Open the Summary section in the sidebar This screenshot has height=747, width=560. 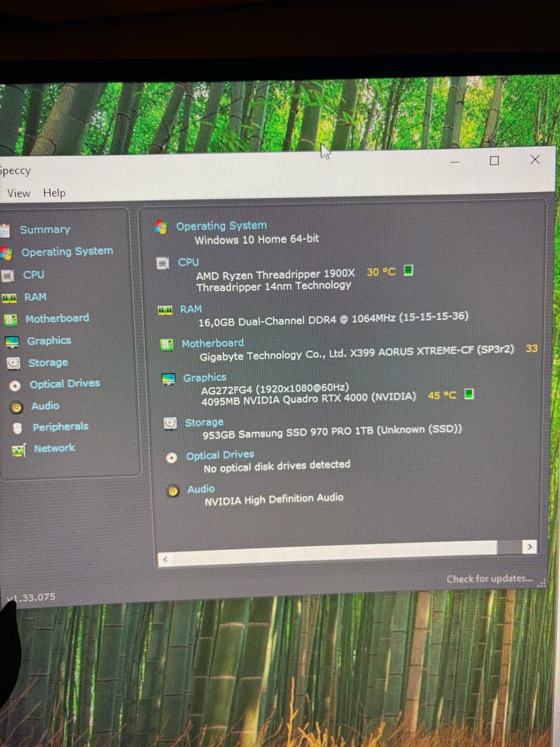click(x=45, y=230)
